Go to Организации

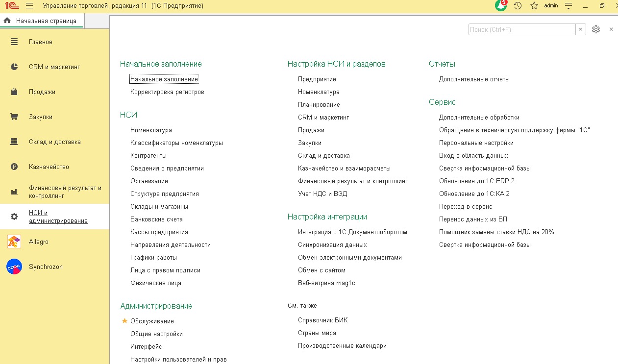click(149, 181)
